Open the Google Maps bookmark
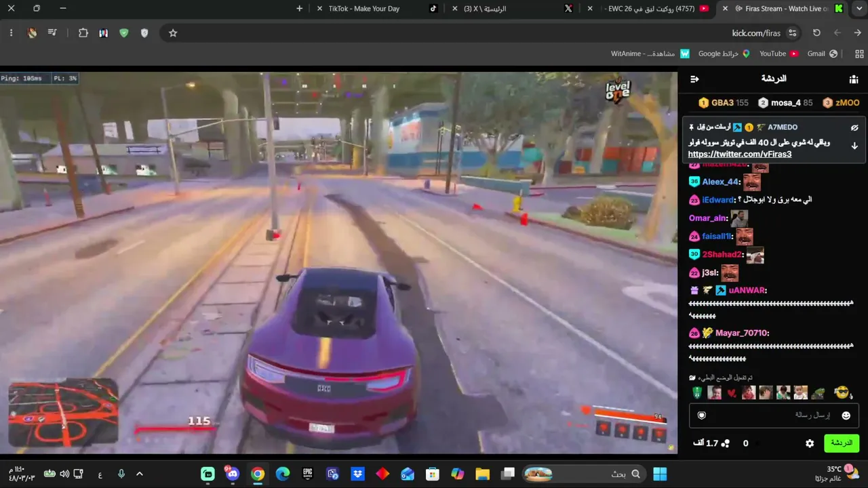The height and width of the screenshot is (488, 868). [x=724, y=54]
